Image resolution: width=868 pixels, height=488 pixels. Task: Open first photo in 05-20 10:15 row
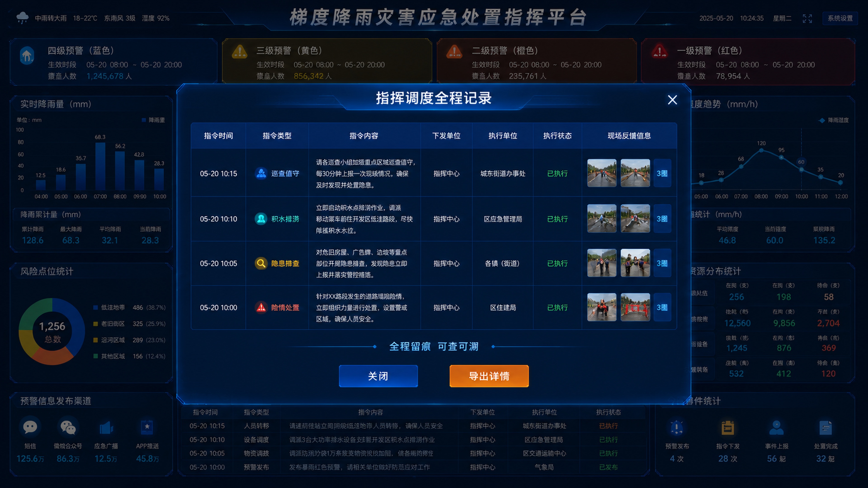tap(601, 173)
